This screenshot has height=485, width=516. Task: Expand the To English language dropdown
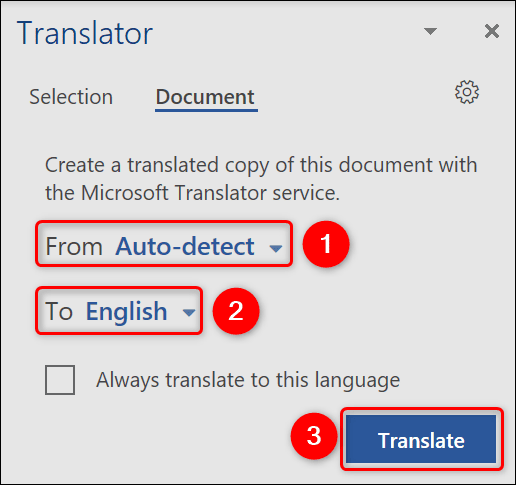(x=119, y=311)
